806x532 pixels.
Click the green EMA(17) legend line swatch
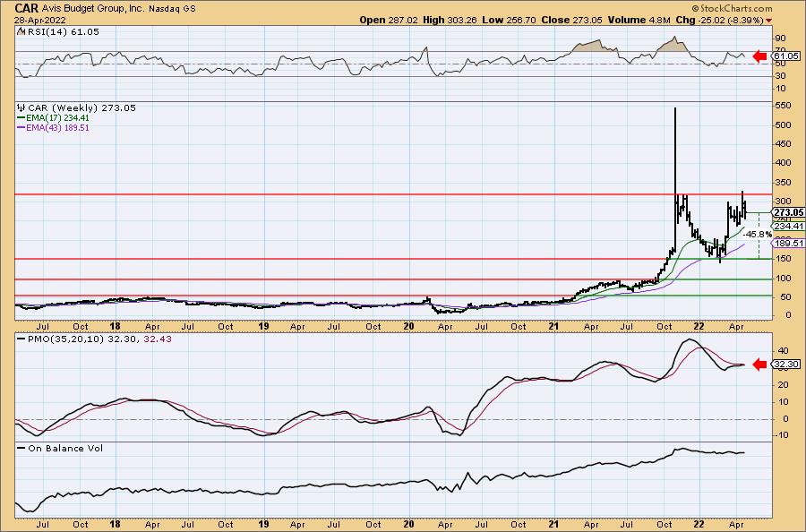[21, 117]
